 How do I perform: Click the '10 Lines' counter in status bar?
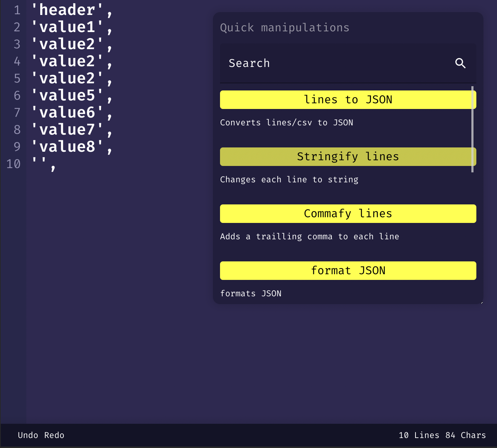click(x=419, y=435)
